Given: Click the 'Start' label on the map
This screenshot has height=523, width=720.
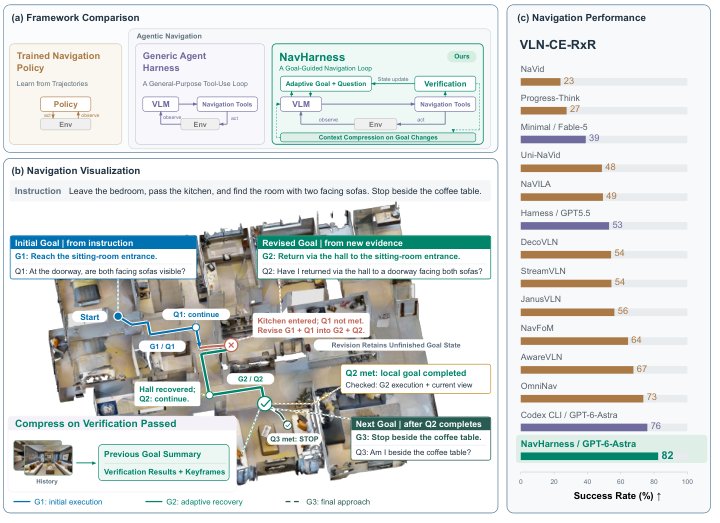Looking at the screenshot, I should (90, 317).
